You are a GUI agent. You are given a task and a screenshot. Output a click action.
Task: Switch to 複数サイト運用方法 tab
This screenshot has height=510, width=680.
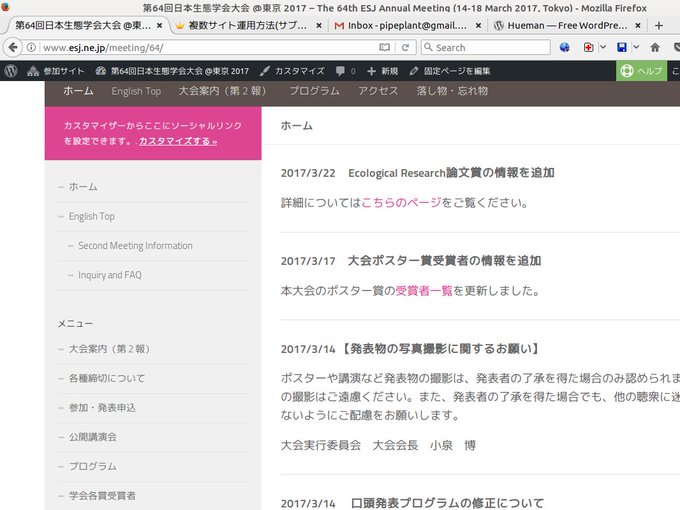[x=247, y=26]
